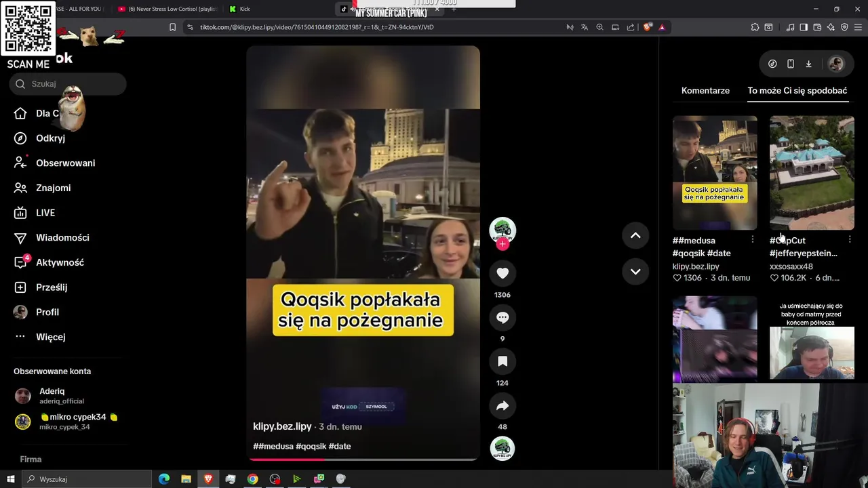Go to previous video with the up arrow
The height and width of the screenshot is (488, 868).
[x=635, y=235]
